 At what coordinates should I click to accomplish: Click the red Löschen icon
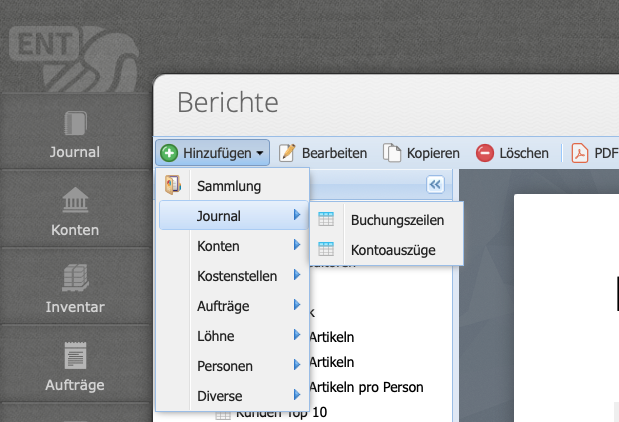(x=485, y=153)
